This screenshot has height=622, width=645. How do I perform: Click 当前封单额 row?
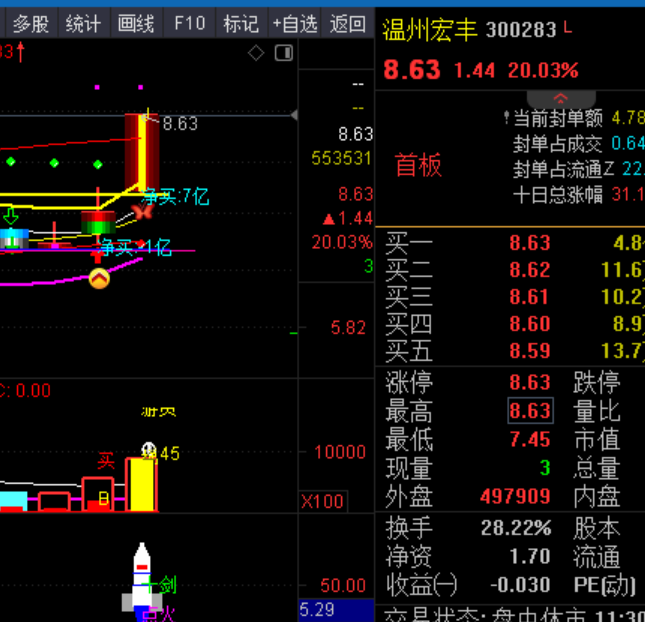tap(574, 118)
